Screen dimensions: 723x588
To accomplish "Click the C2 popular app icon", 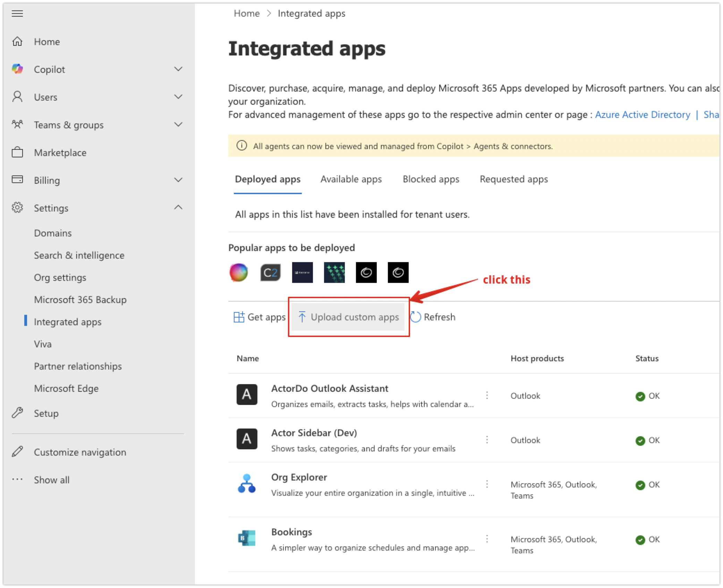I will point(270,273).
